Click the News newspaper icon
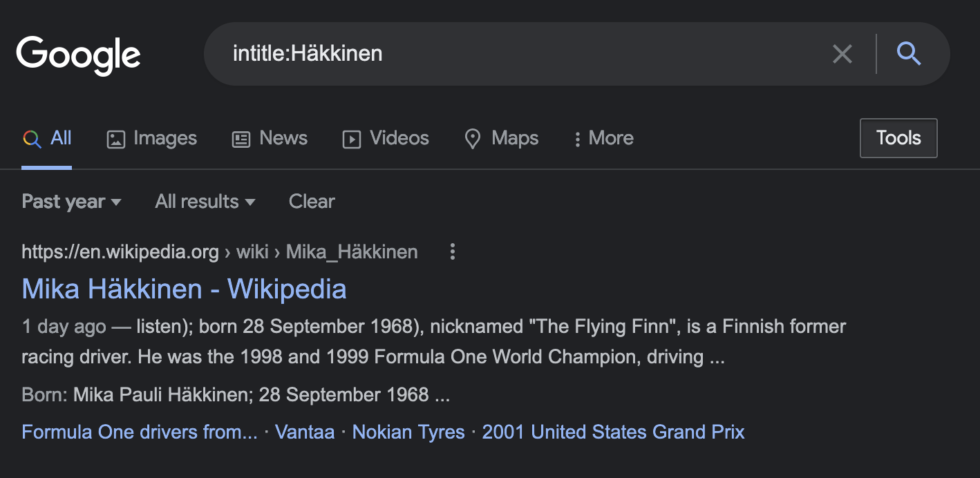 (240, 138)
